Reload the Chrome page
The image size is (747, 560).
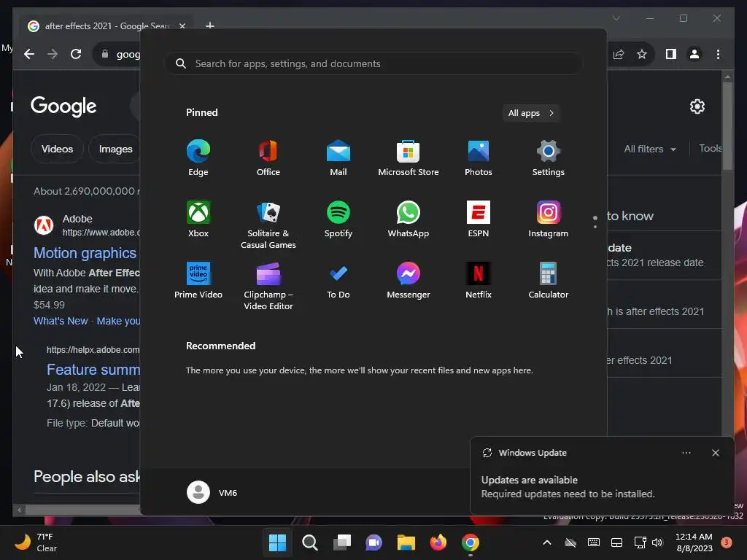click(76, 54)
